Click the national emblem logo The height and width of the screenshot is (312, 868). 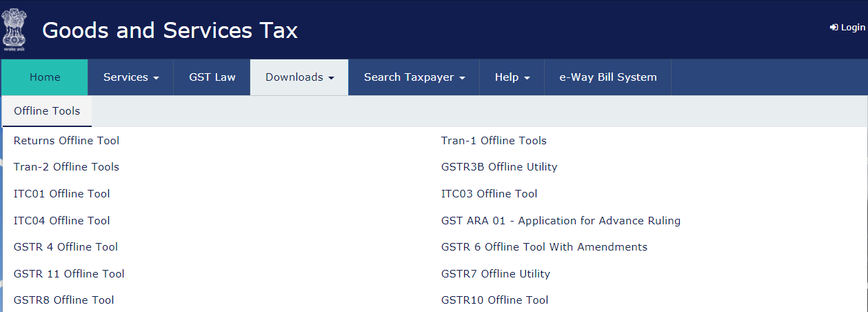[x=14, y=30]
